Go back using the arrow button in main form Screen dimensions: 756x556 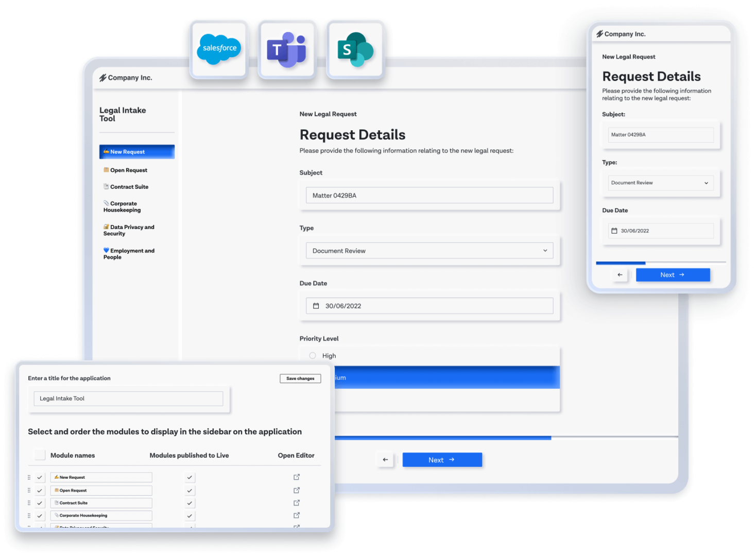[385, 460]
